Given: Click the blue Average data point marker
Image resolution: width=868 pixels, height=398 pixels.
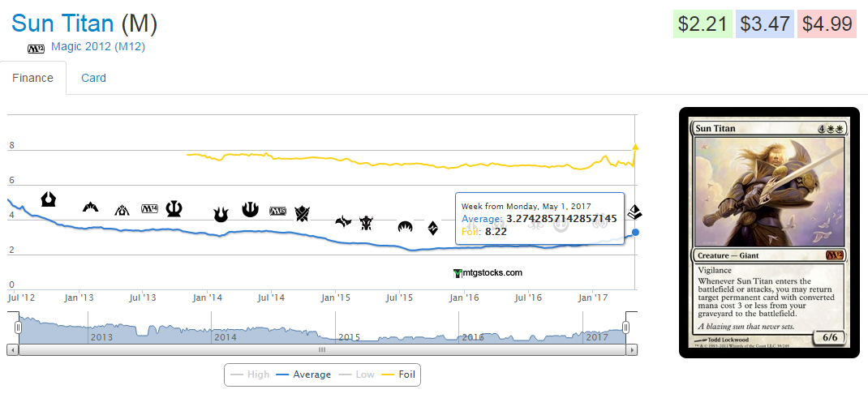Looking at the screenshot, I should click(635, 233).
